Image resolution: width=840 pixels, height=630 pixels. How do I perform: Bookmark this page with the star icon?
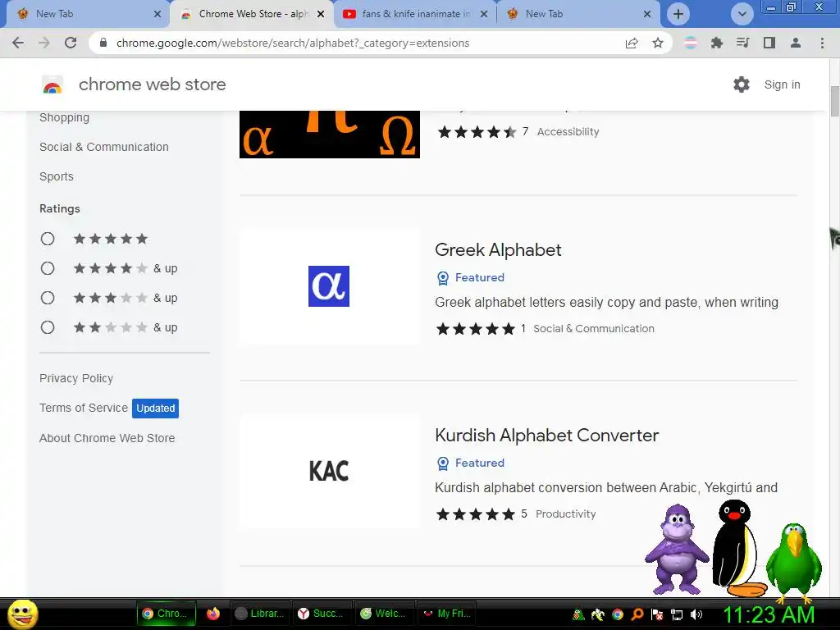click(658, 43)
